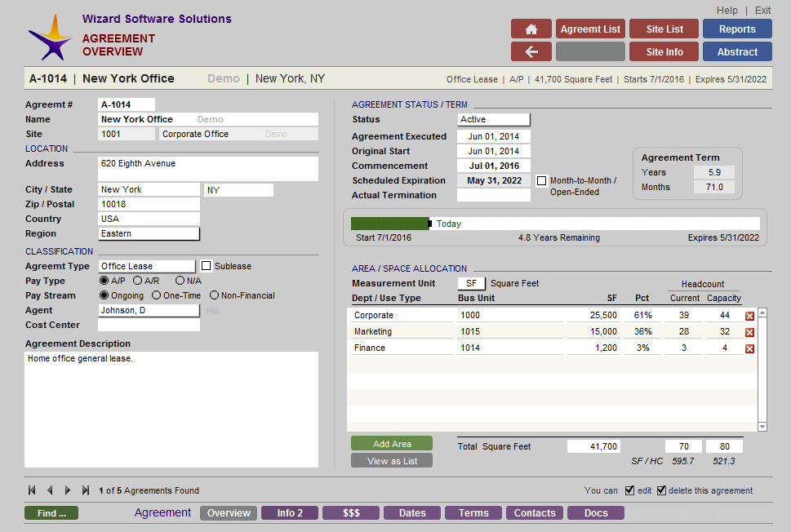Select A/R pay type

coord(137,281)
